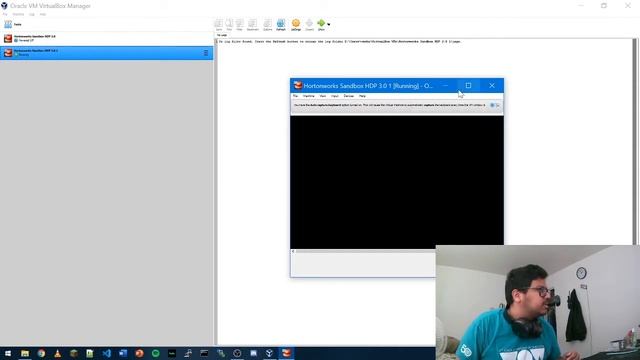Open Machine menu in the Sandbox VM window
The height and width of the screenshot is (360, 640).
[309, 96]
